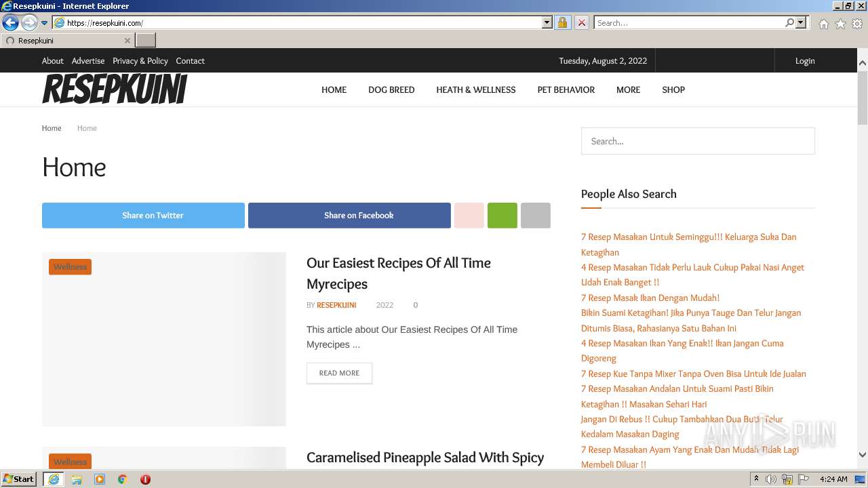The image size is (868, 488).
Task: Open the DOG BREED menu item
Action: (391, 89)
